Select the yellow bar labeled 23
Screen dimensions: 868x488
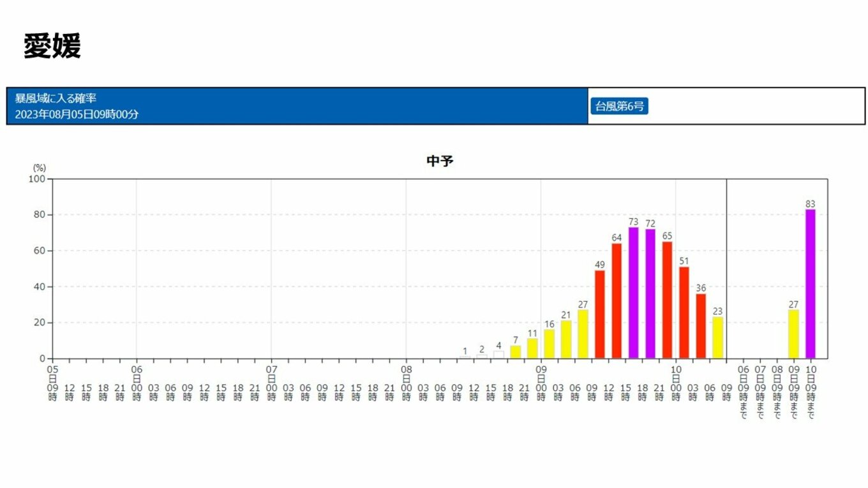tap(717, 337)
